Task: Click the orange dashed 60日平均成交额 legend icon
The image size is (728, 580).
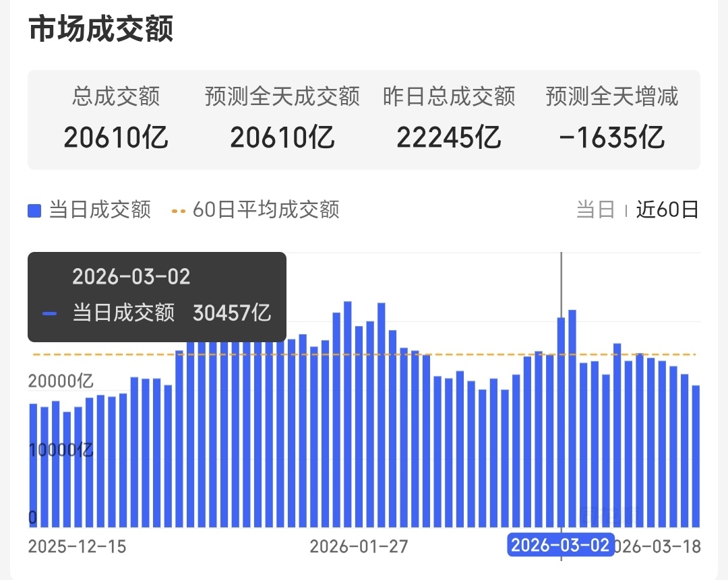Action: 179,211
